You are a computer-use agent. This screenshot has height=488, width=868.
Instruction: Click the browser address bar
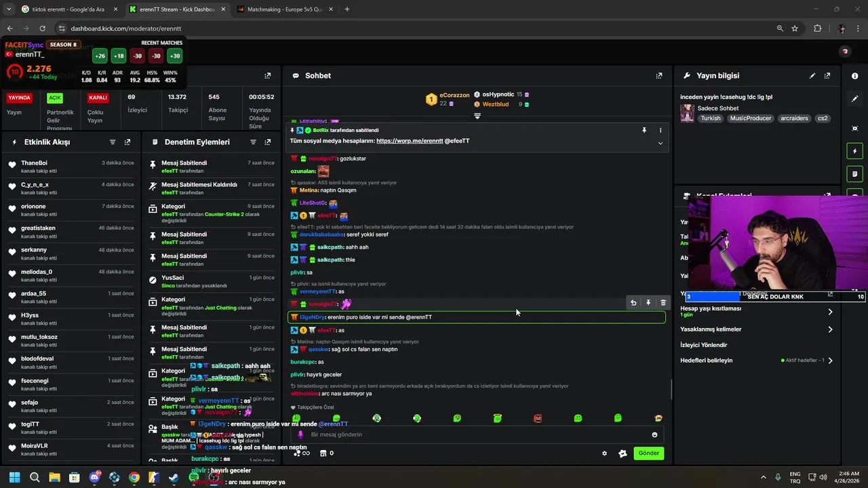click(x=414, y=28)
